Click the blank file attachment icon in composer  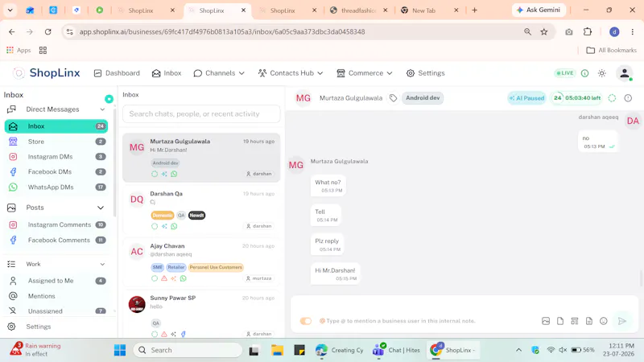[560, 321]
